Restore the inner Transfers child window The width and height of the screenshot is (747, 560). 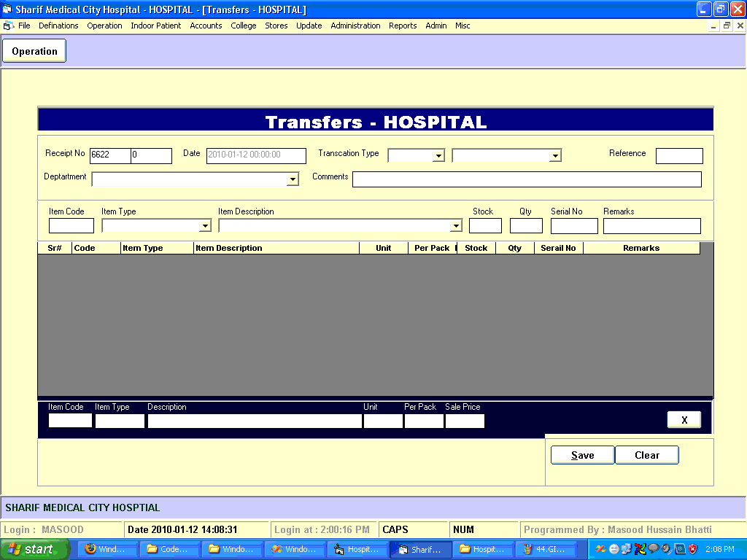(727, 26)
